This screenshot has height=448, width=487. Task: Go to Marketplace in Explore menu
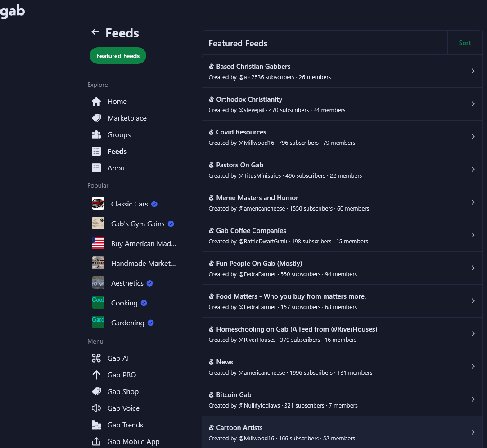tap(127, 118)
